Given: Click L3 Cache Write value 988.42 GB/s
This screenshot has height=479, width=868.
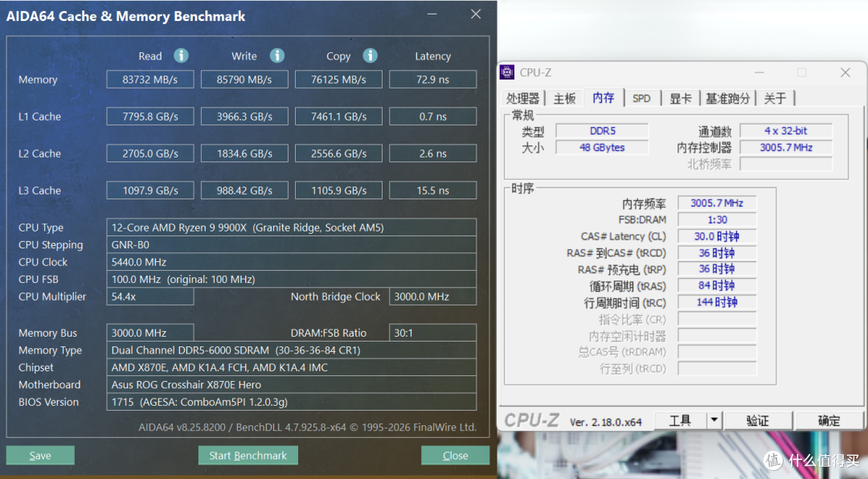Looking at the screenshot, I should pos(244,190).
